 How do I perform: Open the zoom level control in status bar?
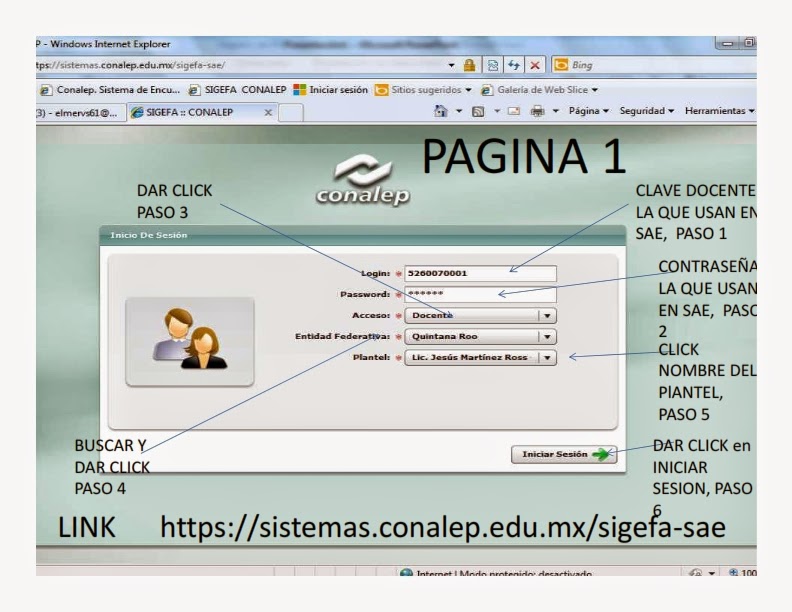pos(742,572)
